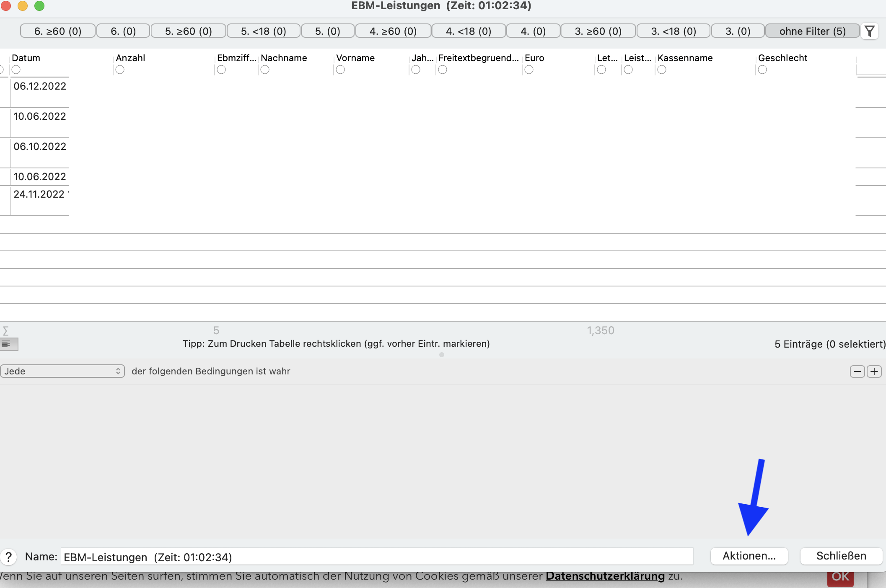This screenshot has height=588, width=886.
Task: Click the text alignment icon under sum row
Action: click(9, 344)
